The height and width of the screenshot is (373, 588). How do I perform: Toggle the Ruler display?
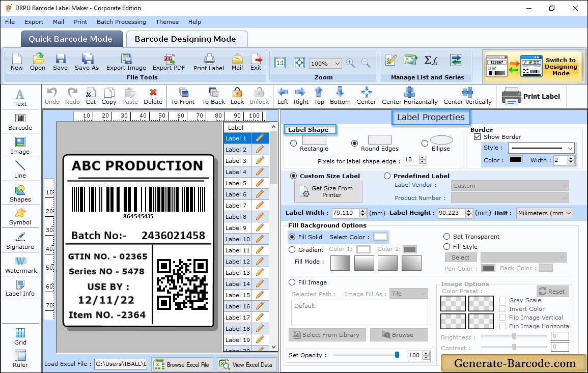[x=20, y=359]
